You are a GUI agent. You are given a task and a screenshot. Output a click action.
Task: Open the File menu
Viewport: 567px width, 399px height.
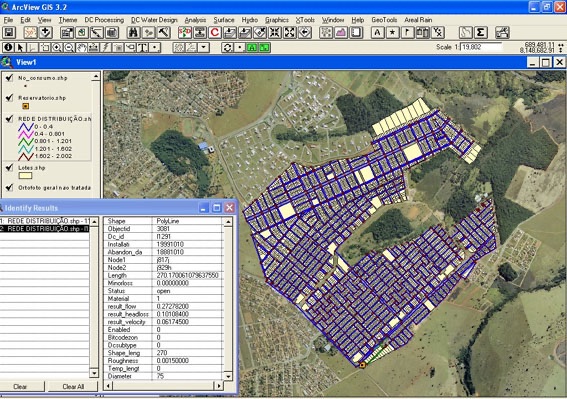coord(8,20)
